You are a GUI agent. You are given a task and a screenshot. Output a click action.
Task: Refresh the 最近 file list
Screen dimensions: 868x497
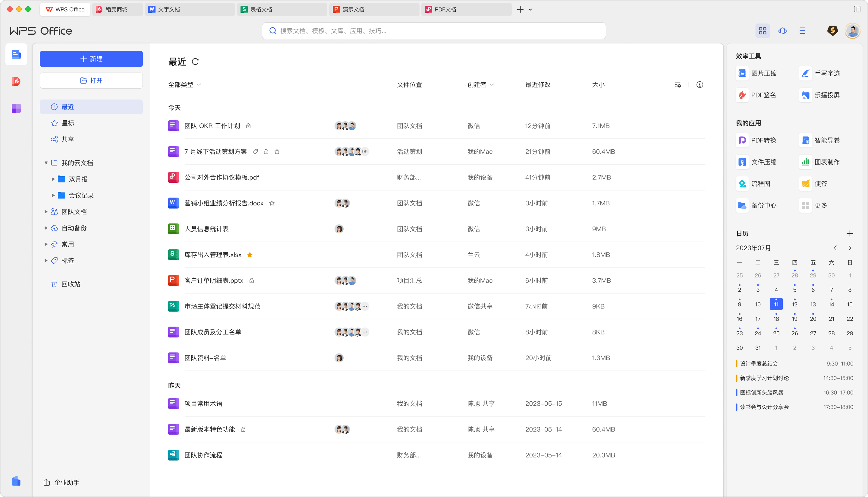pyautogui.click(x=195, y=62)
